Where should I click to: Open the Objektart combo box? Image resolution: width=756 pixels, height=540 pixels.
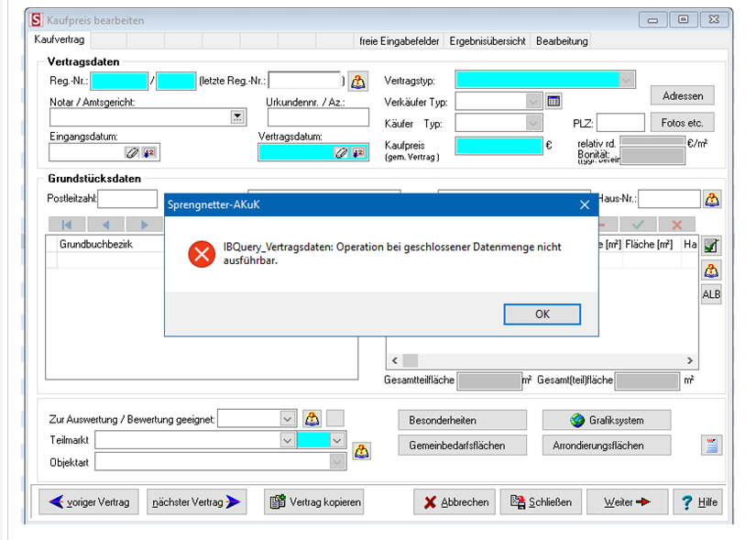coord(338,462)
